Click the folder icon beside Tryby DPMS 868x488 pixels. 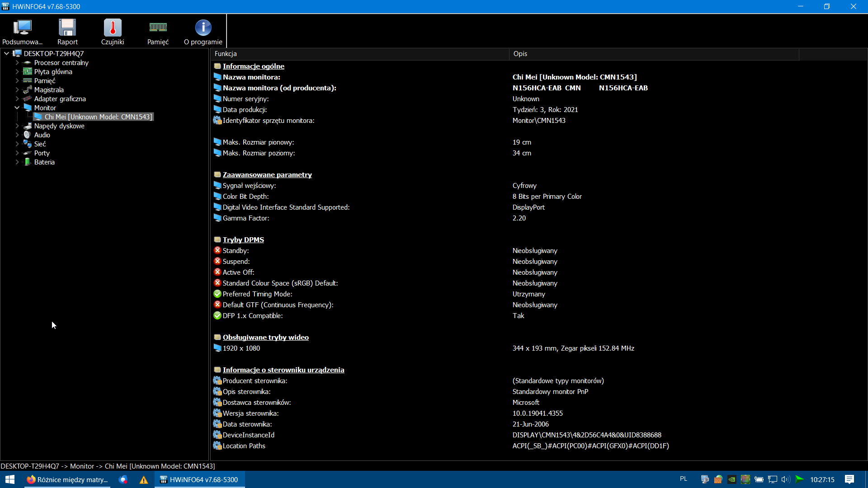[x=217, y=239]
